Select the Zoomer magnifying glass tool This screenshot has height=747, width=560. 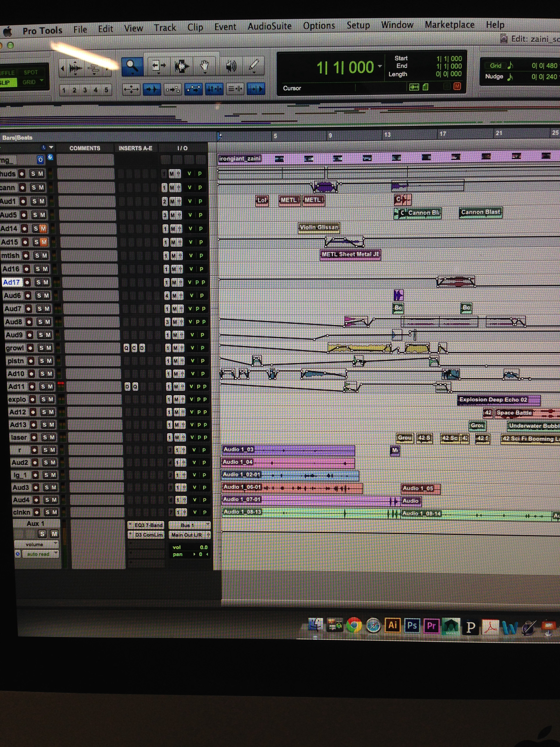pos(132,66)
